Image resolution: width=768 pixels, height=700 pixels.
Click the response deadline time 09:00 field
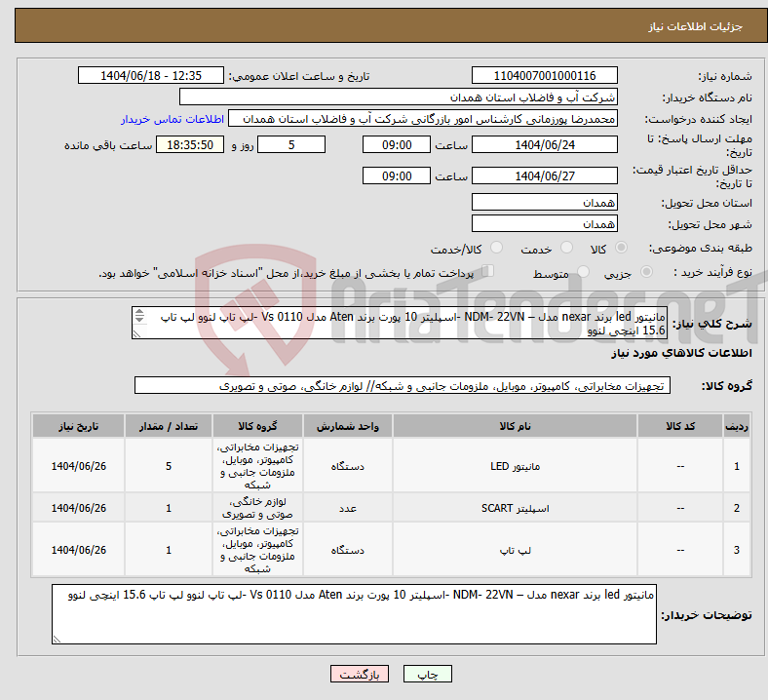[397, 145]
